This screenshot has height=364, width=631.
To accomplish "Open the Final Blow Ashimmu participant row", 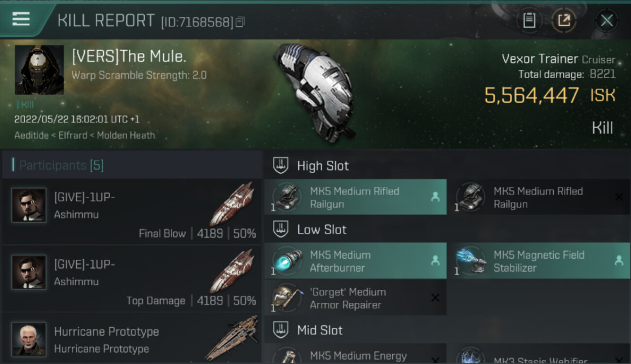I will [132, 212].
